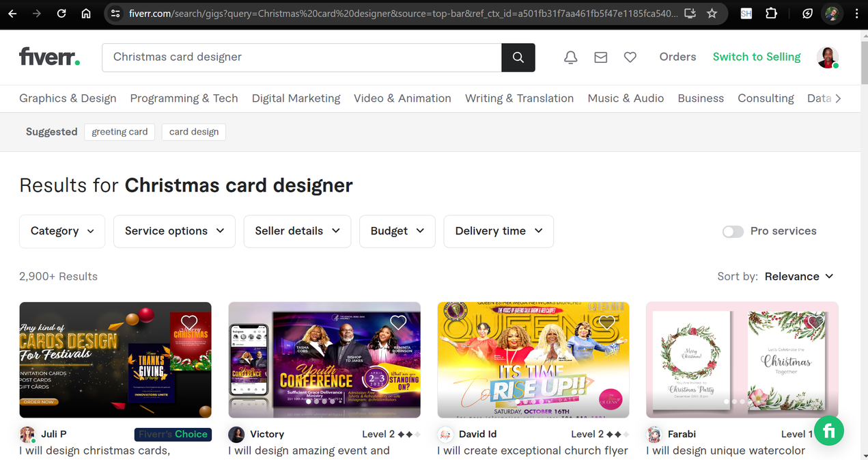This screenshot has height=460, width=868.
Task: Save Victory gig with heart
Action: pyautogui.click(x=398, y=322)
